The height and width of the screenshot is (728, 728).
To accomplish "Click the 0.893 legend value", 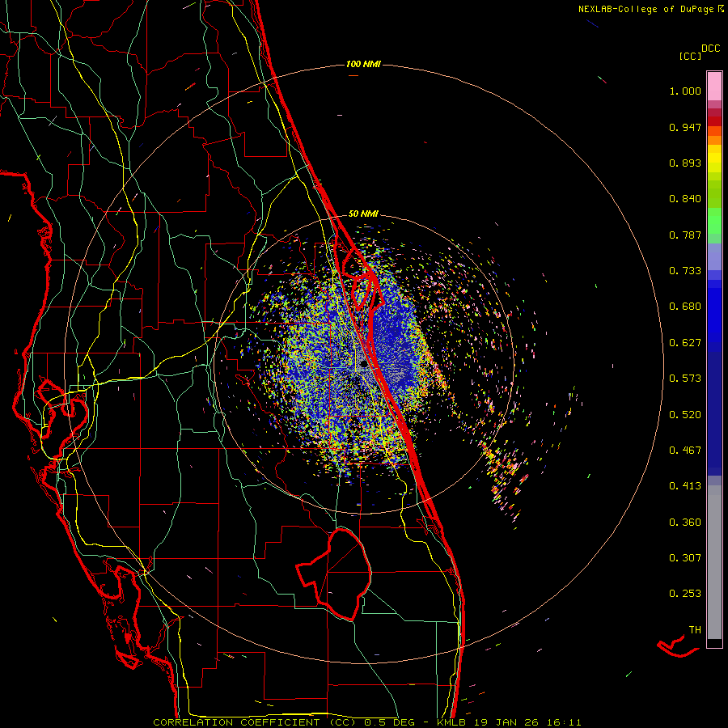I will (x=685, y=163).
